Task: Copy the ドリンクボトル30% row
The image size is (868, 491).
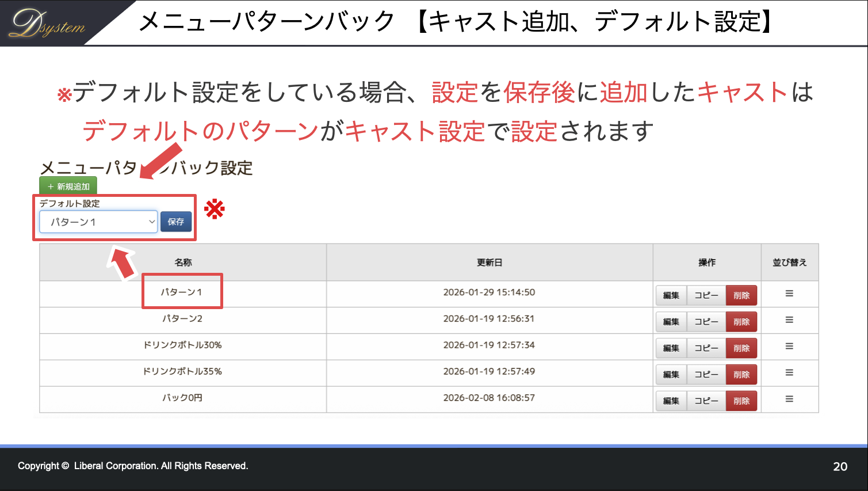Action: click(706, 348)
